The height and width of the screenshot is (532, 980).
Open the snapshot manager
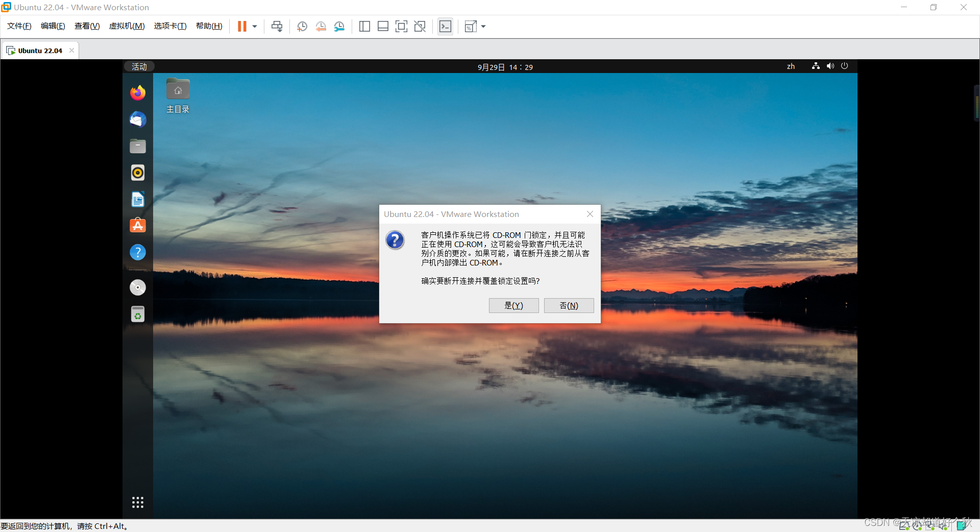click(x=339, y=27)
